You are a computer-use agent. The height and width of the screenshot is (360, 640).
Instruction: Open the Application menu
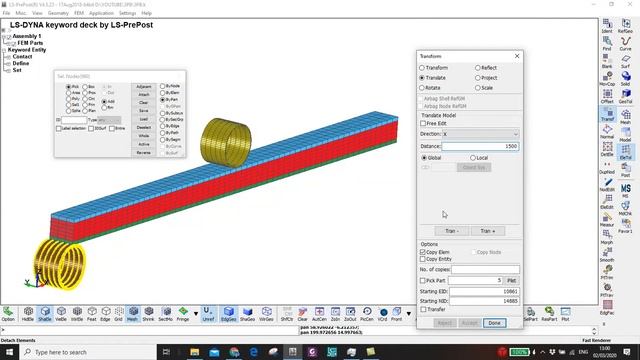pyautogui.click(x=101, y=13)
